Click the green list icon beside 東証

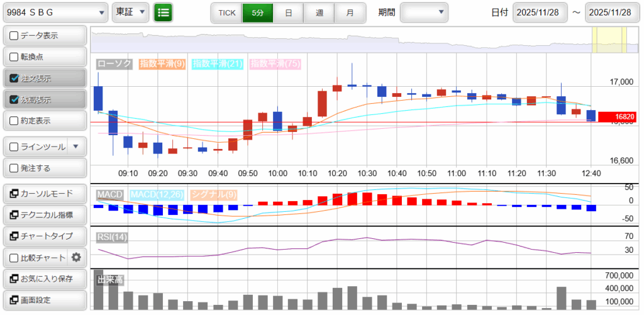coord(164,12)
